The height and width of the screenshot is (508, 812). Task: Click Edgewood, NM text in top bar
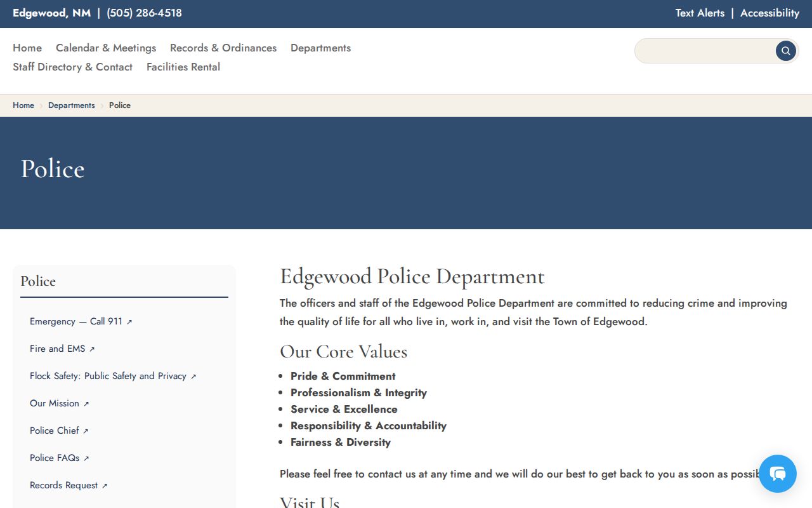point(51,13)
